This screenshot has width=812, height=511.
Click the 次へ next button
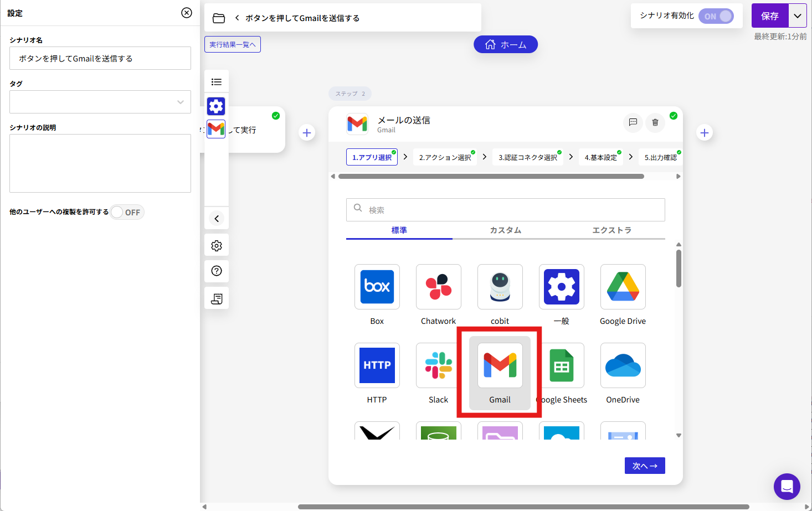coord(645,466)
